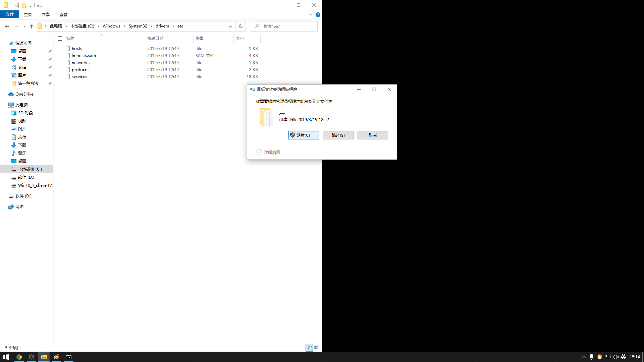This screenshot has width=644, height=362.
Task: Click the Back navigation arrow
Action: click(x=7, y=26)
